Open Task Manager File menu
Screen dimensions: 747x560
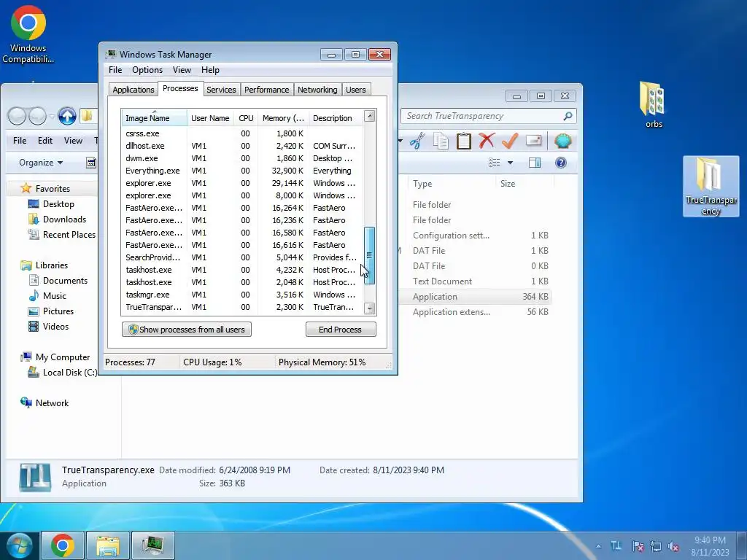(115, 70)
